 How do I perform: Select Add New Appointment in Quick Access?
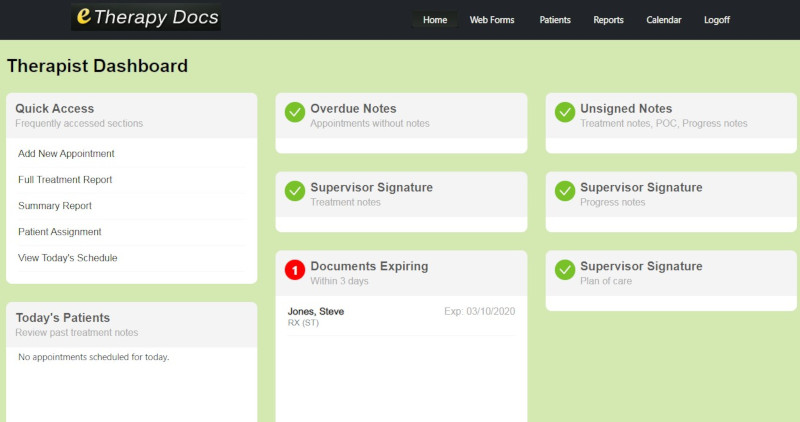coord(66,154)
